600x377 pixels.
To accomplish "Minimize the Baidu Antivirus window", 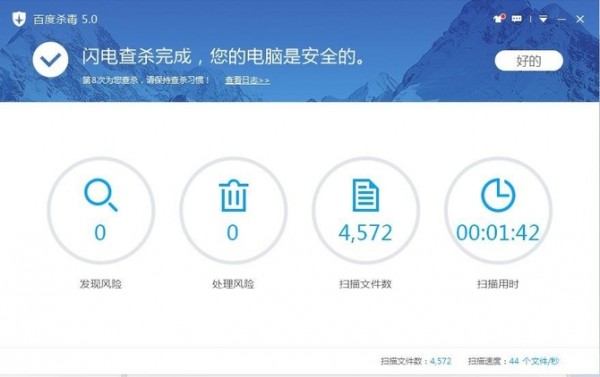I will click(561, 19).
